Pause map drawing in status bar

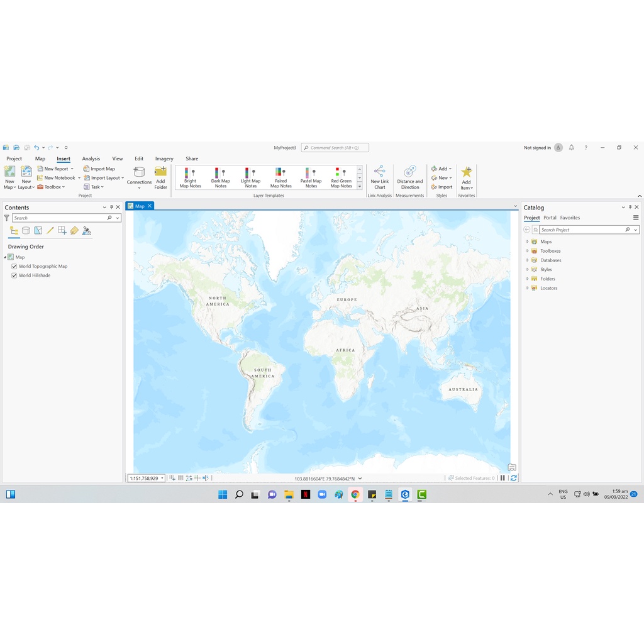pyautogui.click(x=502, y=478)
